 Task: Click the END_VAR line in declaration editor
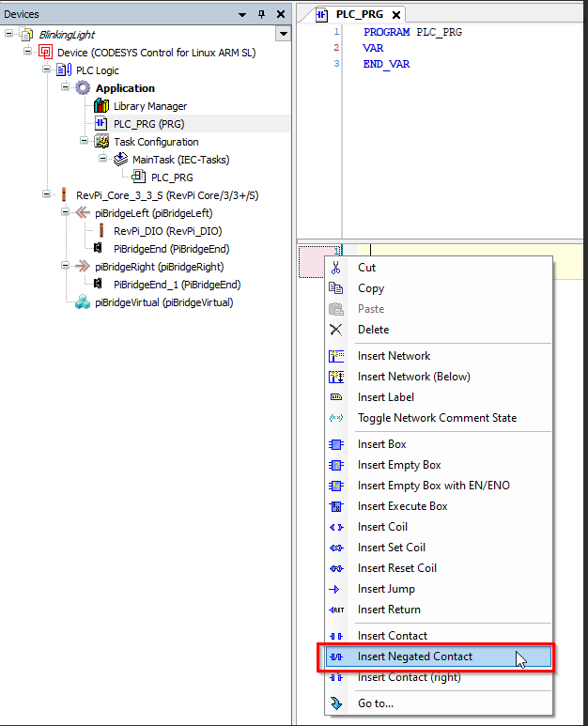(x=386, y=64)
